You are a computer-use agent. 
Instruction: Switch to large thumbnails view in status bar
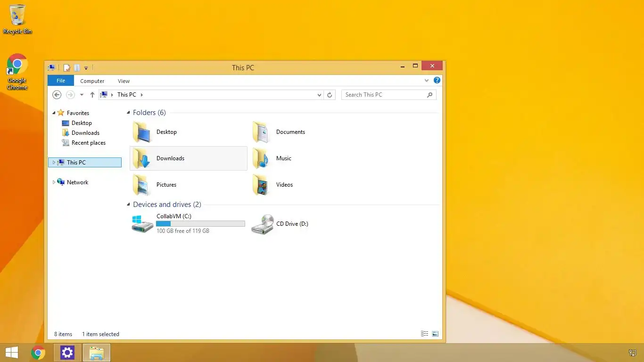pyautogui.click(x=435, y=334)
